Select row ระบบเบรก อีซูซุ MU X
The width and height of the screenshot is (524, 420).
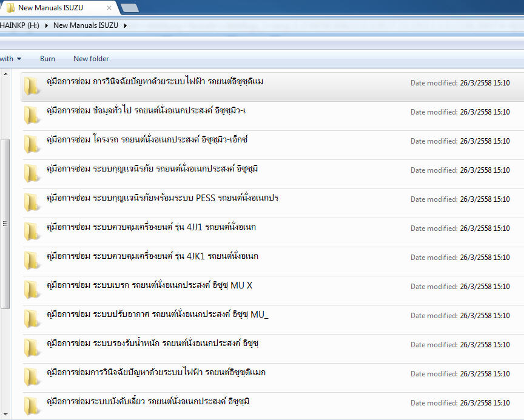click(272, 290)
